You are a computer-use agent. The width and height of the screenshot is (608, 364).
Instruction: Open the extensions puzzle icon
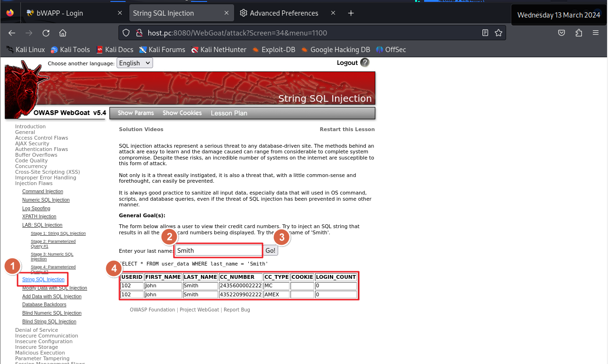(579, 33)
